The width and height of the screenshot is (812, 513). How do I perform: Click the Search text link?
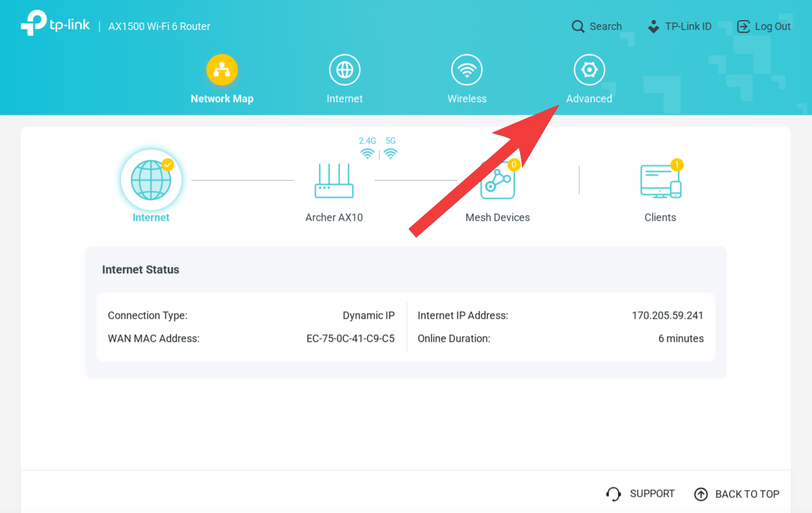(x=606, y=27)
